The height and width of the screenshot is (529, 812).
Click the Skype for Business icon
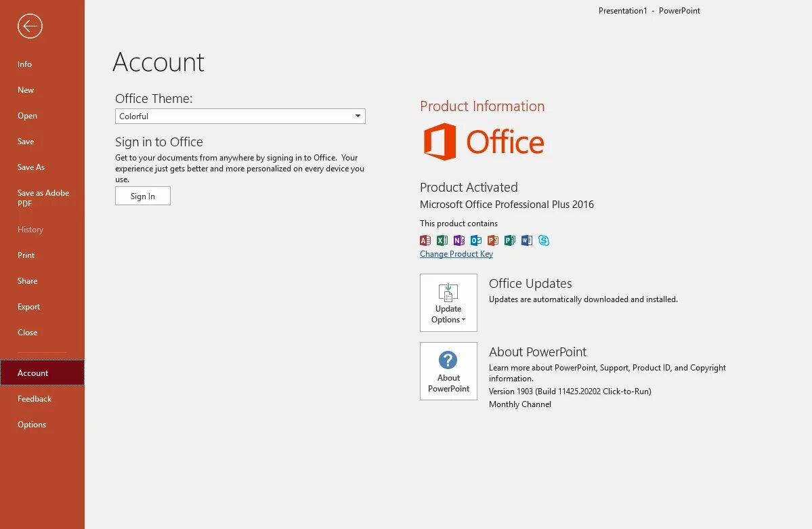[544, 240]
